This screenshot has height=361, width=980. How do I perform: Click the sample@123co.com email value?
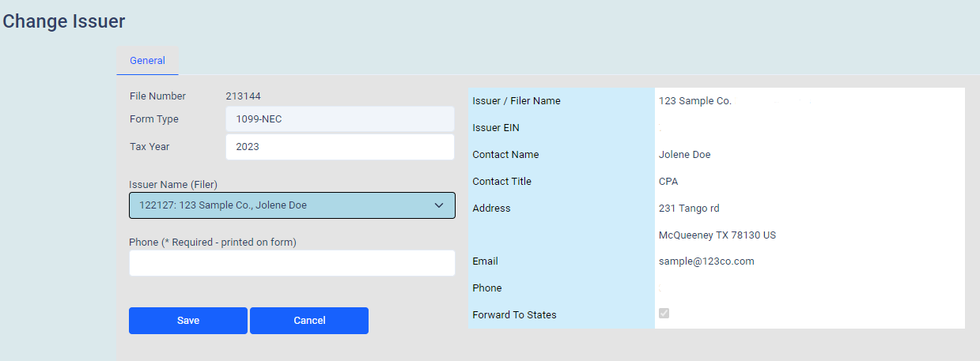706,261
